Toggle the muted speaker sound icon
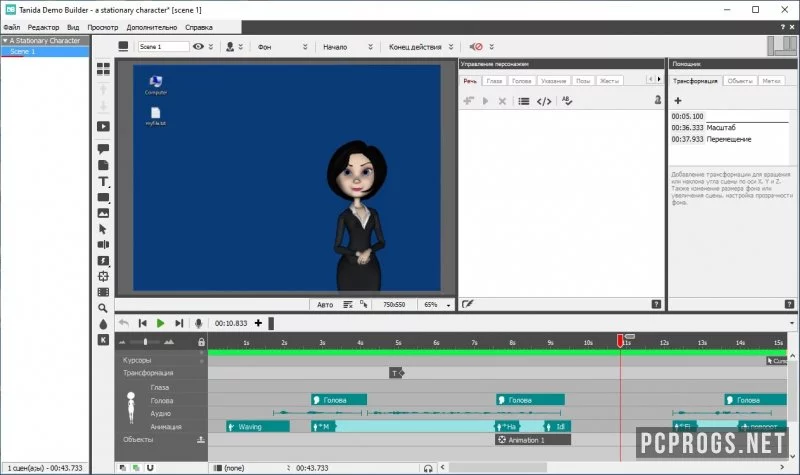Viewport: 800px width, 475px height. coord(476,46)
